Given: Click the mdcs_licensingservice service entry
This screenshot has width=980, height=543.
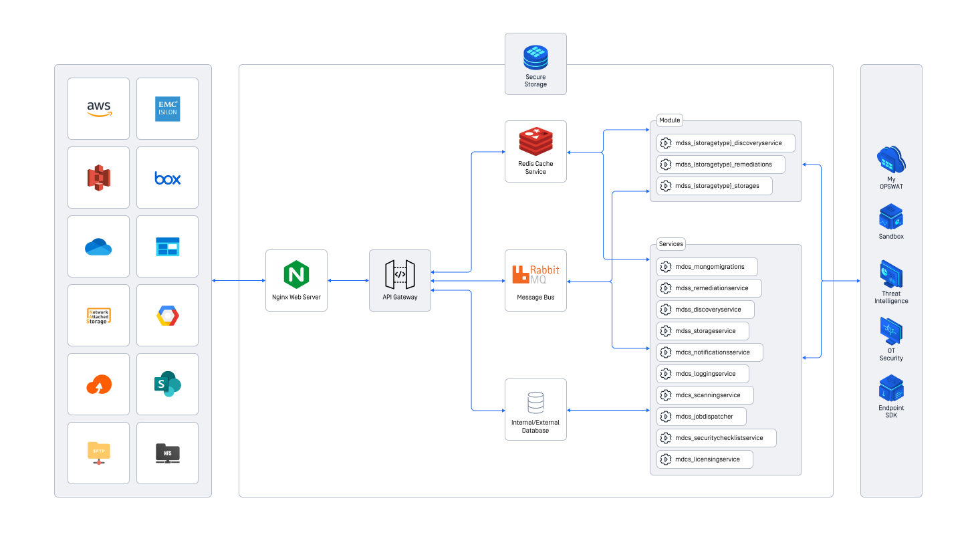Looking at the screenshot, I should (x=705, y=459).
